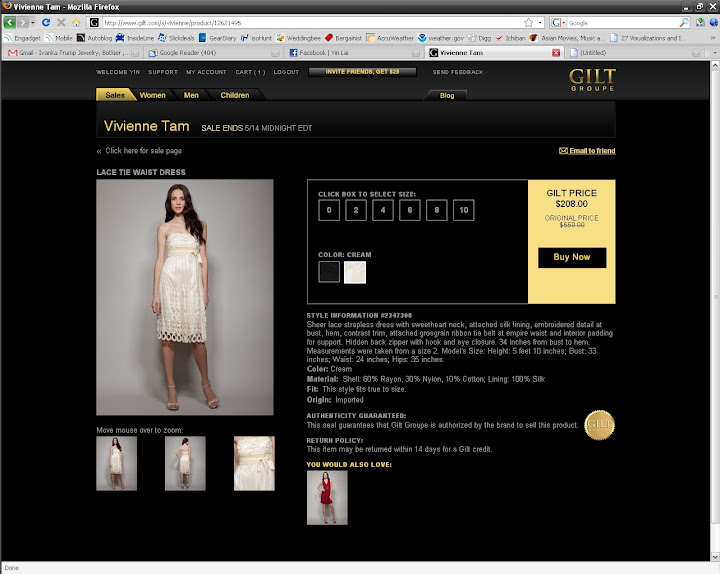The height and width of the screenshot is (574, 720).
Task: Click the Logout link
Action: [286, 72]
